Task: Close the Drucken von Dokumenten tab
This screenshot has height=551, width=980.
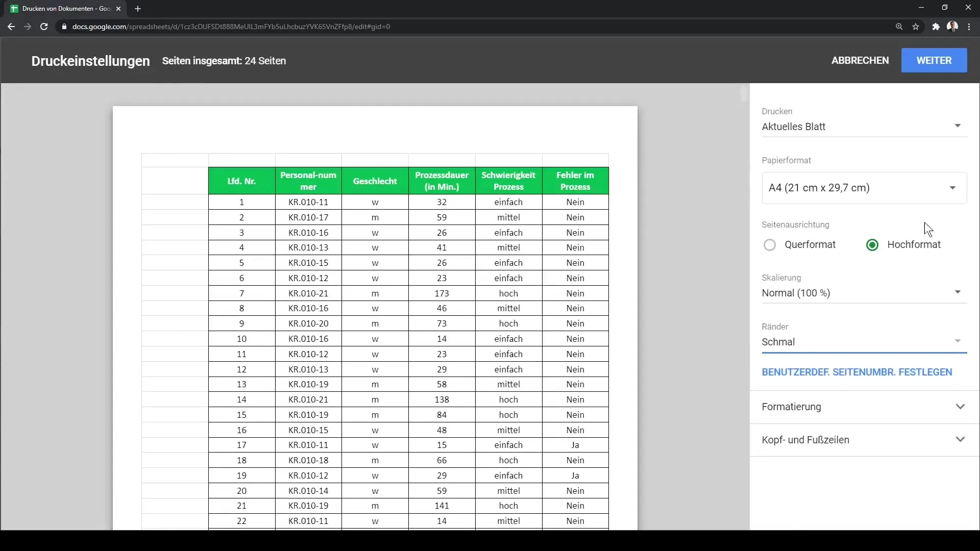Action: 118,9
